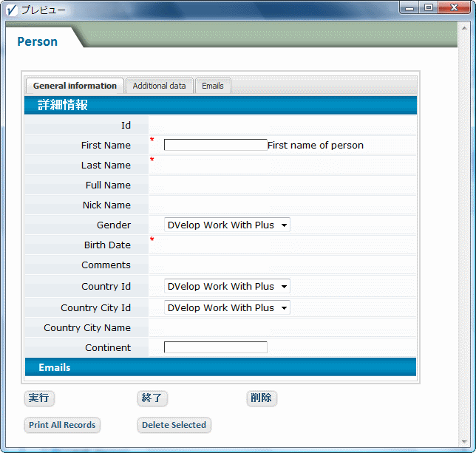Click the Person page title
The width and height of the screenshot is (476, 453).
38,41
